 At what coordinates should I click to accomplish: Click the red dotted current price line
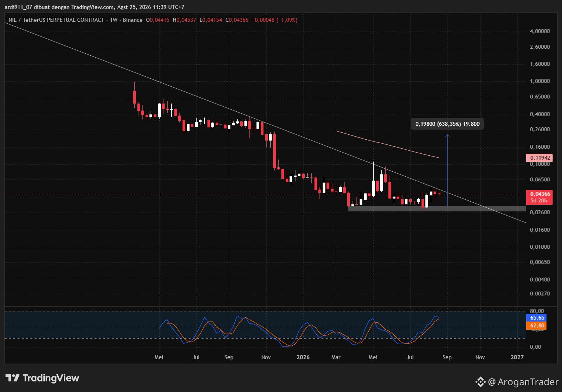(x=265, y=194)
